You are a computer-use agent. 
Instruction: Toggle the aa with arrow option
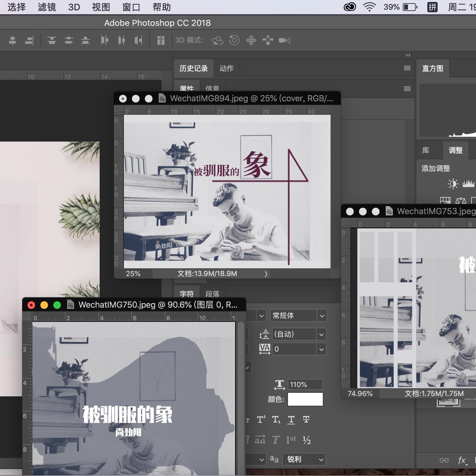[x=260, y=440]
